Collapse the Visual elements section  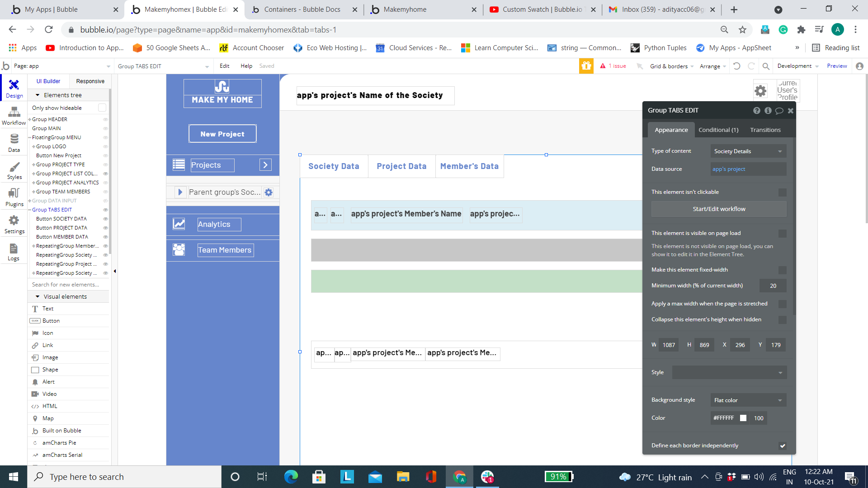click(x=38, y=297)
